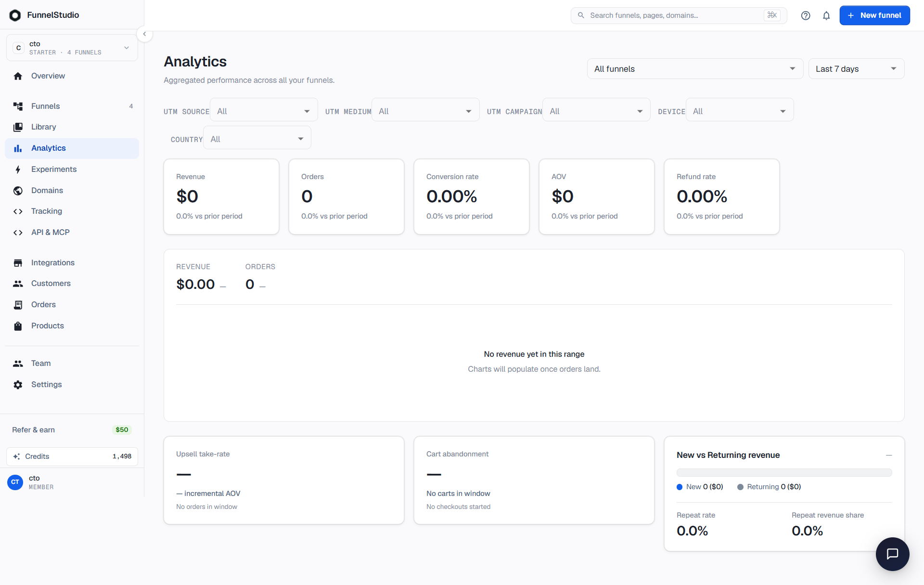The width and height of the screenshot is (924, 585).
Task: Collapse the sidebar with chevron button
Action: pyautogui.click(x=144, y=34)
